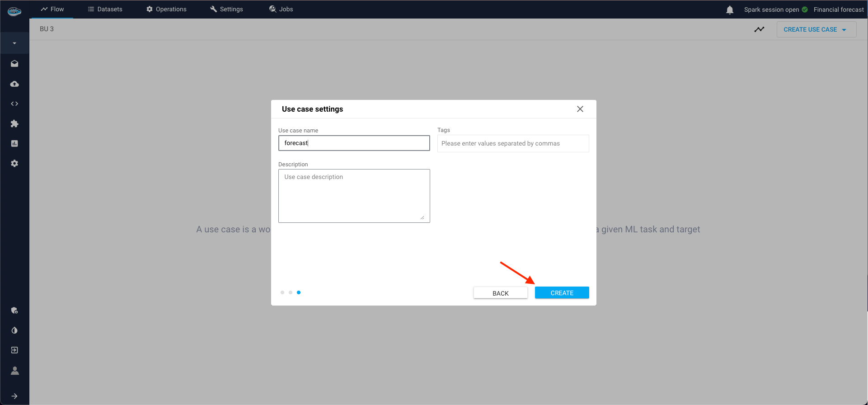This screenshot has height=405, width=868.
Task: Toggle the contrast theme icon in sidebar
Action: click(14, 330)
